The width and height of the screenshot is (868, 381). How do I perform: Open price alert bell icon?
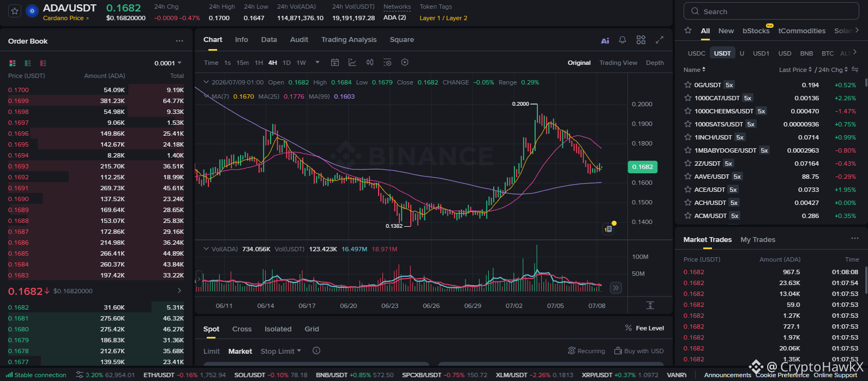coord(622,40)
